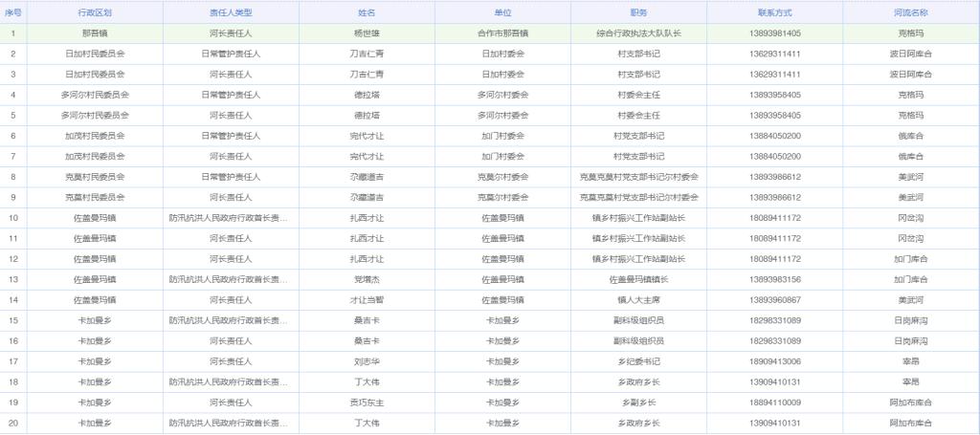Image resolution: width=980 pixels, height=435 pixels.
Task: Click the 联系方式 column header
Action: 774,12
